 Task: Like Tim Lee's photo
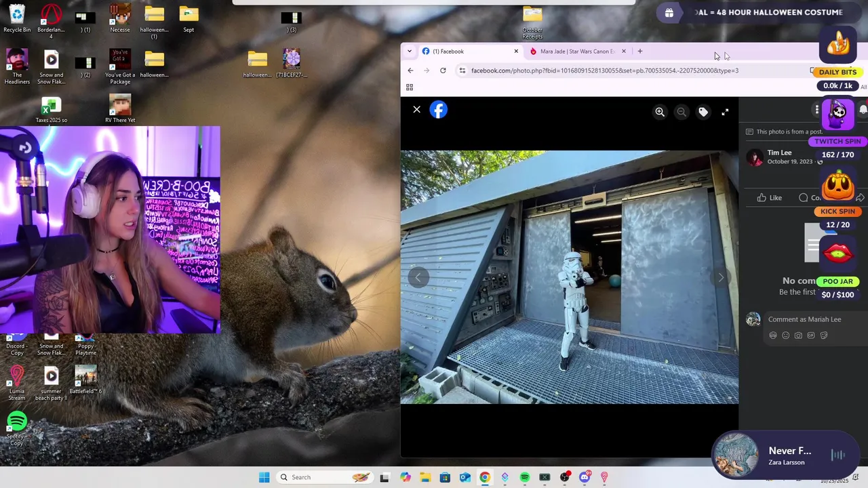(770, 198)
